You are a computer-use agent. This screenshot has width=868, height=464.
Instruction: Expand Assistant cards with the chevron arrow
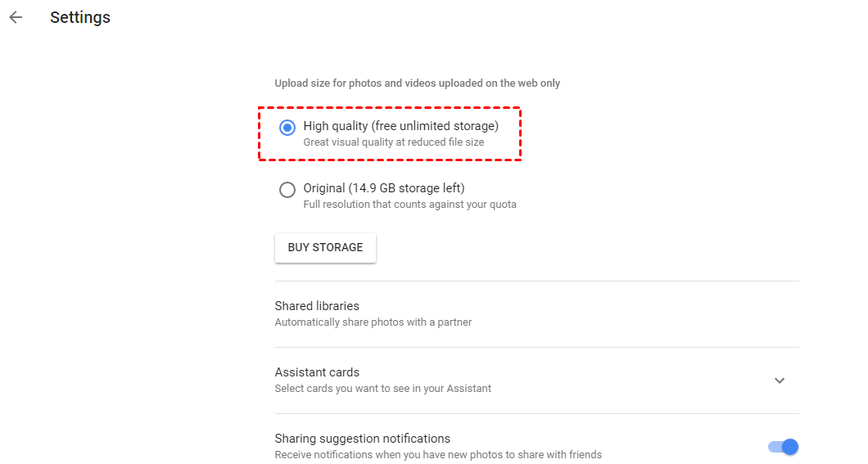pos(780,381)
